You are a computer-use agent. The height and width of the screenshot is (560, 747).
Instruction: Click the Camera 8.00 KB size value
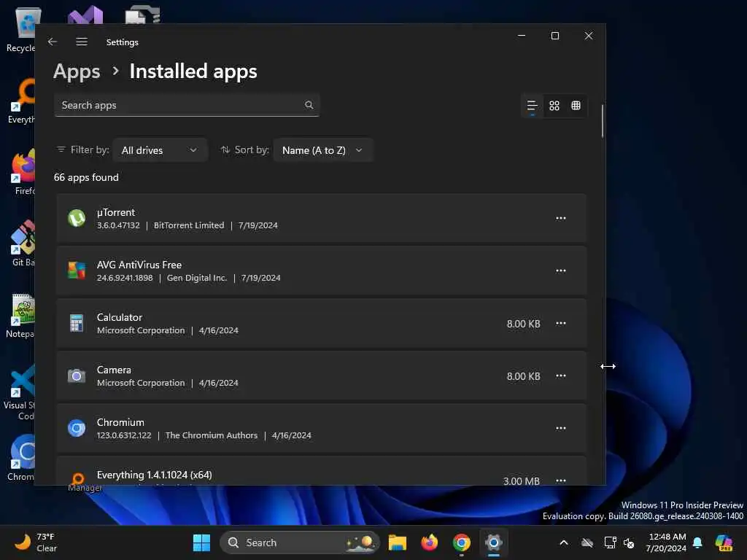click(x=523, y=376)
